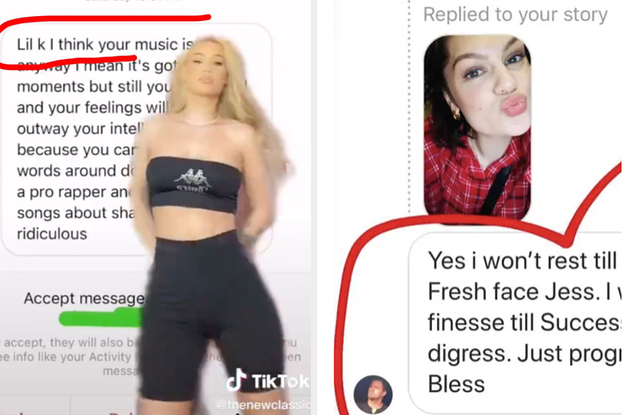Click the dotted vertical line beside the story
This screenshot has width=625, height=415.
pyautogui.click(x=409, y=106)
